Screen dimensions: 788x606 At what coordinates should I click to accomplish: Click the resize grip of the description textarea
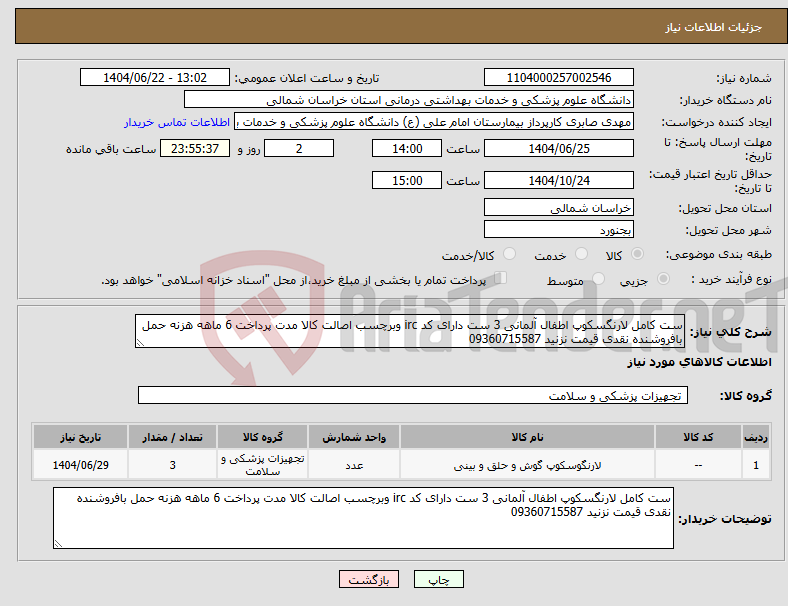coord(140,343)
